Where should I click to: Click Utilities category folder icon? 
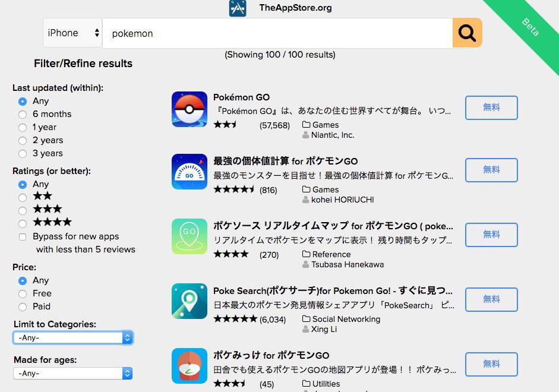pos(307,384)
